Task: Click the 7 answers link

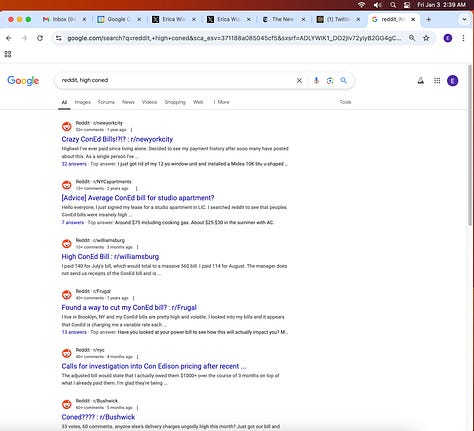Action: point(73,223)
